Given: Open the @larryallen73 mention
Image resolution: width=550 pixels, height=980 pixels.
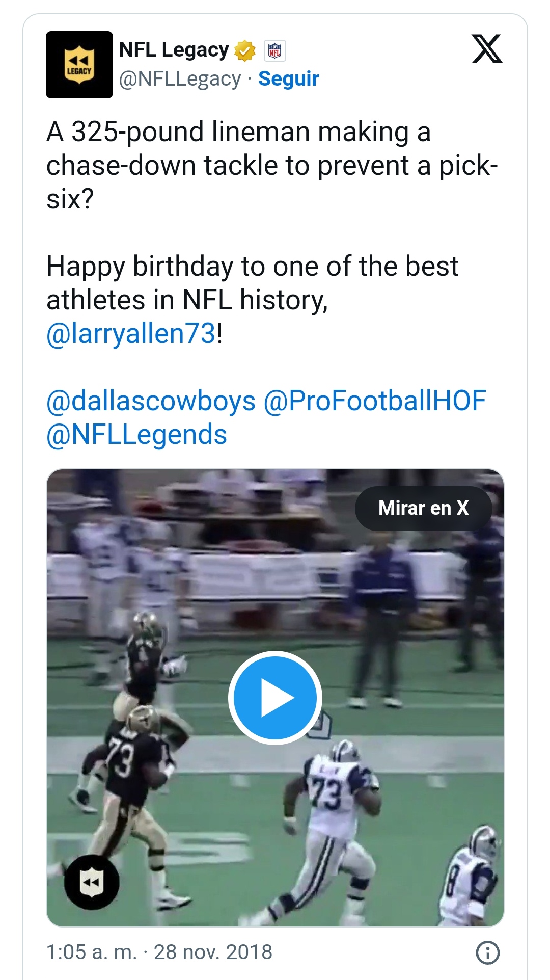Looking at the screenshot, I should [x=131, y=334].
